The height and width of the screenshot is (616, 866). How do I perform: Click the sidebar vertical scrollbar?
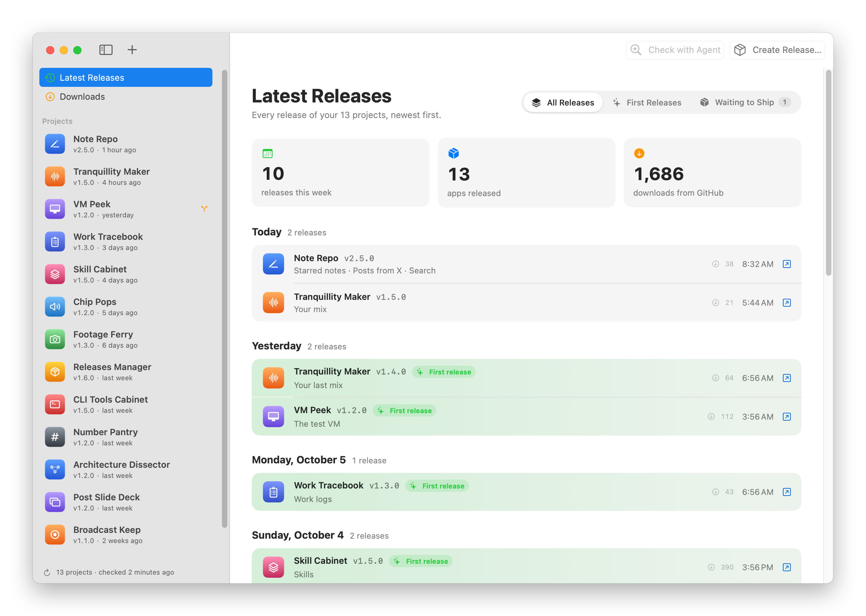[225, 299]
